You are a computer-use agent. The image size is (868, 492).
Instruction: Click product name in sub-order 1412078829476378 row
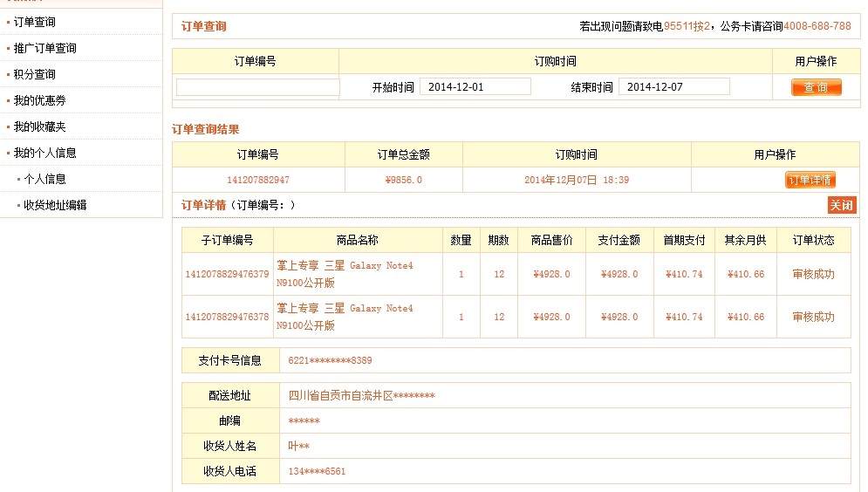tap(345, 318)
